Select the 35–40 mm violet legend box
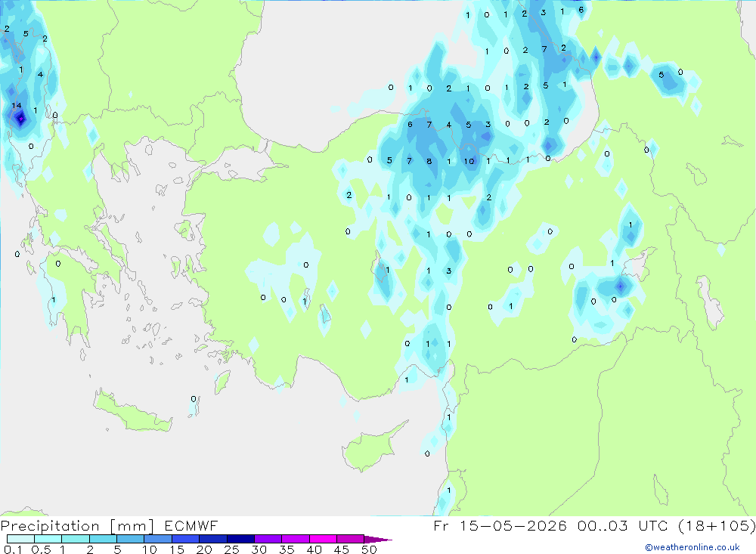Image resolution: width=756 pixels, height=554 pixels. tap(295, 539)
